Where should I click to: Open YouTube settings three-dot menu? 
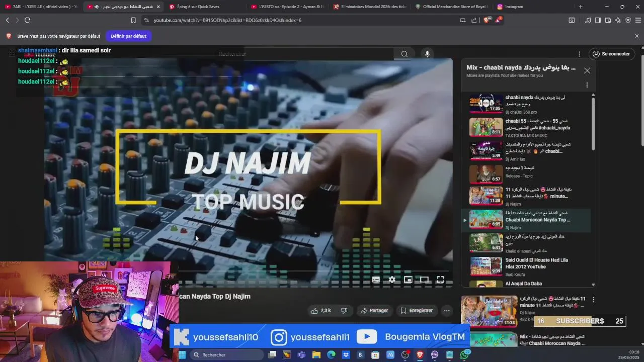[x=579, y=54]
